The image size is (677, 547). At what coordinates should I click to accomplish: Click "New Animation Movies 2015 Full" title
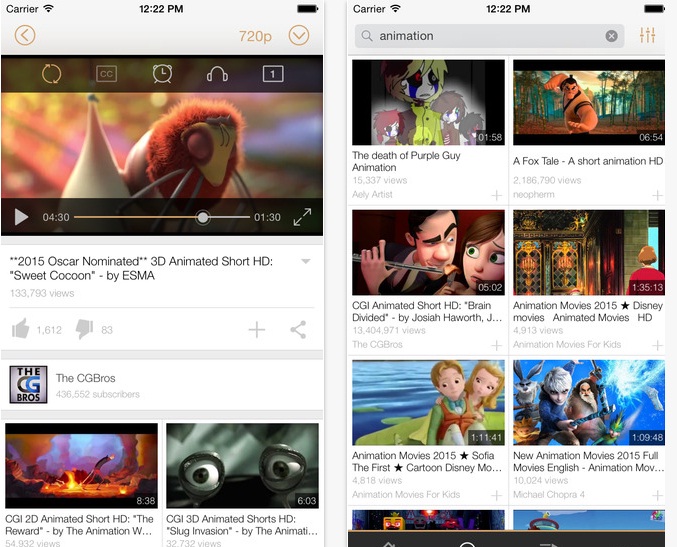point(588,462)
